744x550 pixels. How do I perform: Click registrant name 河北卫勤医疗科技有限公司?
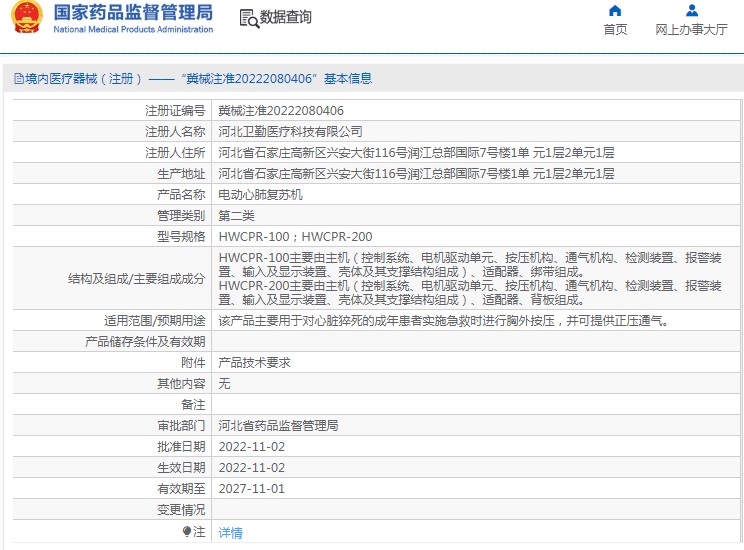290,131
